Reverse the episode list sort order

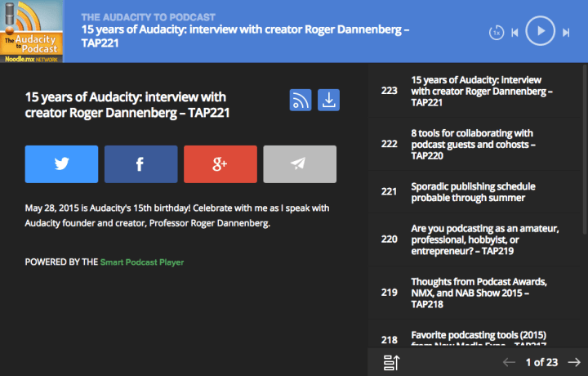(390, 361)
